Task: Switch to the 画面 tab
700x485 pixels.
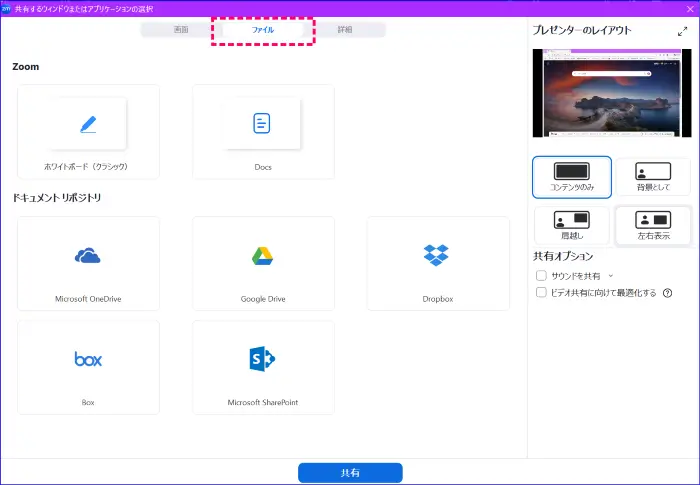Action: [181, 30]
